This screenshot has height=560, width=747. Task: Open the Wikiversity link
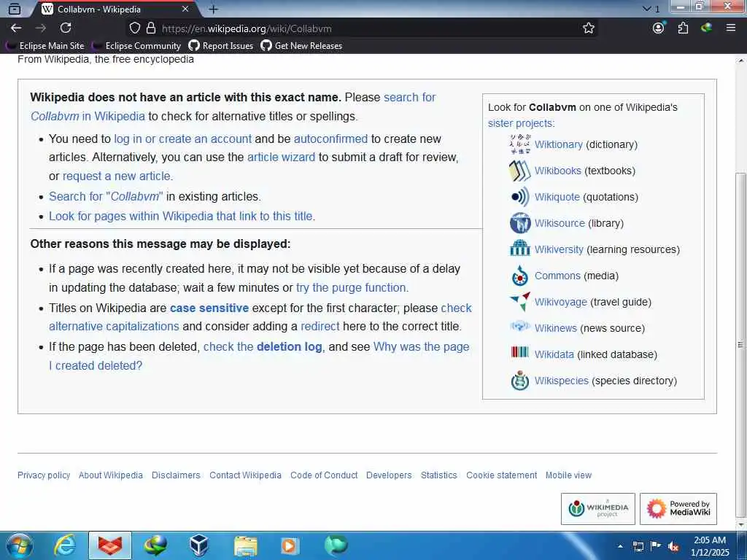pos(558,249)
